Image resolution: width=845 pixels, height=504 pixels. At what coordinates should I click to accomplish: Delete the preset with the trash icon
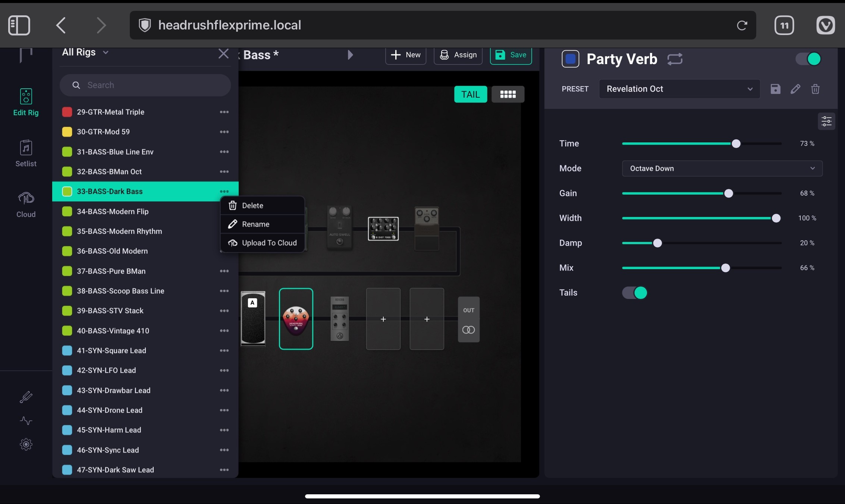pyautogui.click(x=815, y=89)
